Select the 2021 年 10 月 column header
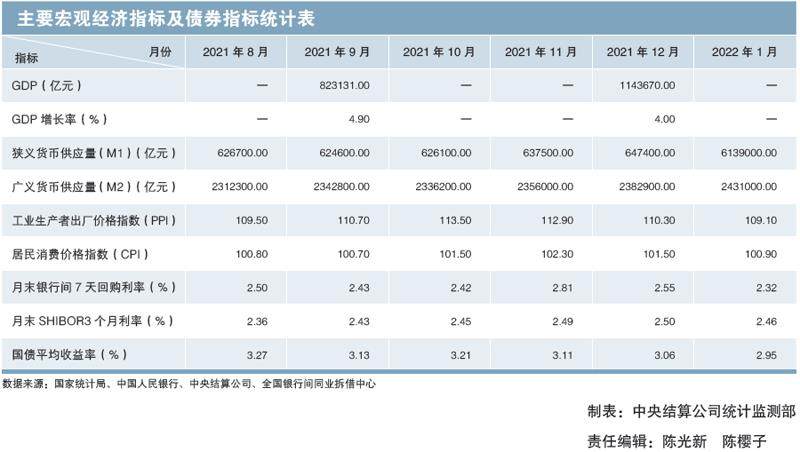This screenshot has width=800, height=452. 439,52
